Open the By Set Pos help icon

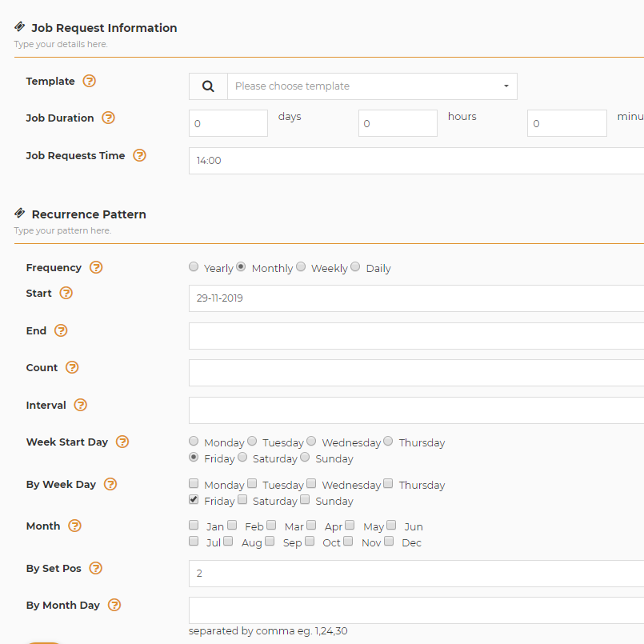click(x=95, y=568)
